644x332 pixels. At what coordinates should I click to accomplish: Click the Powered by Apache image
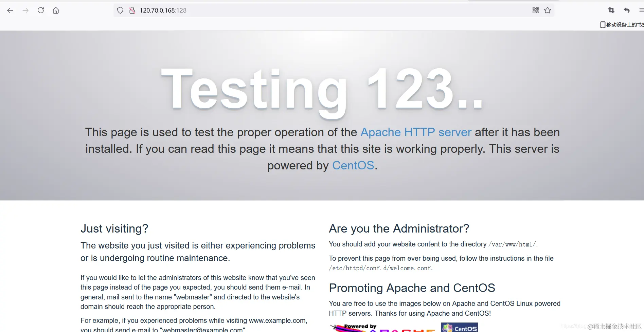click(383, 327)
